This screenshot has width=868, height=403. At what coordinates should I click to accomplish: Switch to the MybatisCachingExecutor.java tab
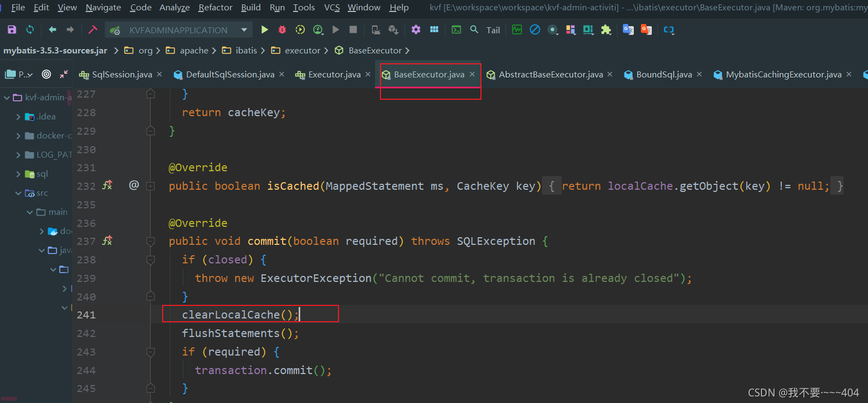click(x=783, y=75)
